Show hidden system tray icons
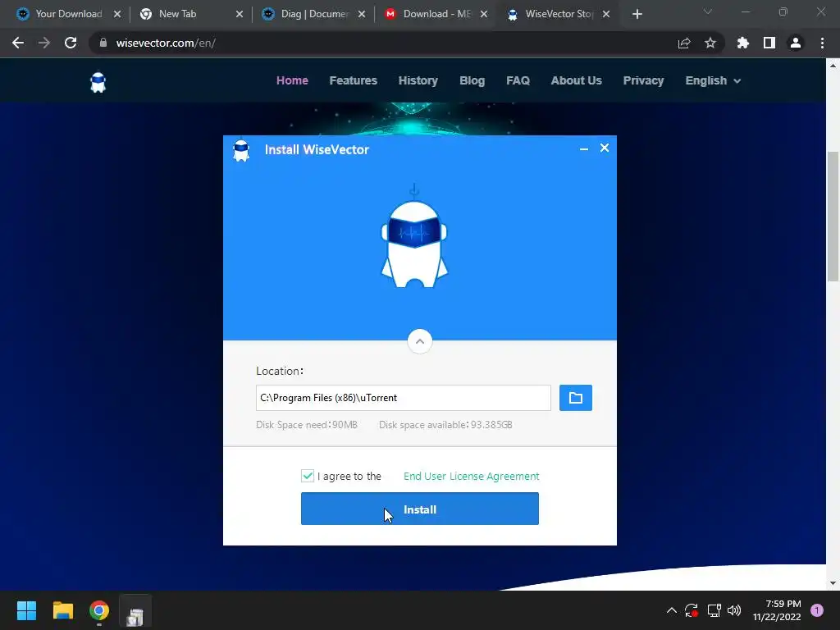The height and width of the screenshot is (630, 840). [671, 610]
